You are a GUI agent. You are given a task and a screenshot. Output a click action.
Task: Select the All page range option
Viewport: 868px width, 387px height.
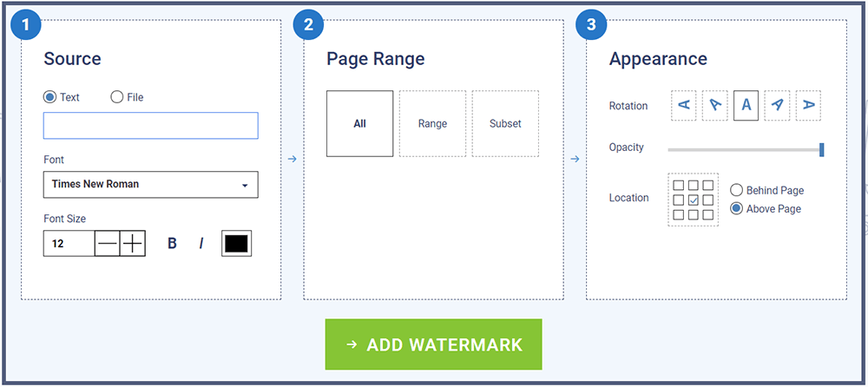click(x=359, y=124)
